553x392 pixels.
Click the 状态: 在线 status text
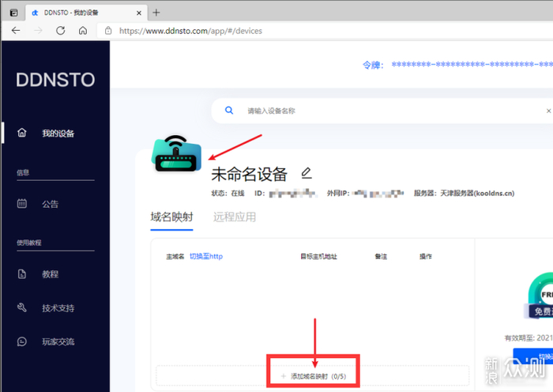click(228, 194)
